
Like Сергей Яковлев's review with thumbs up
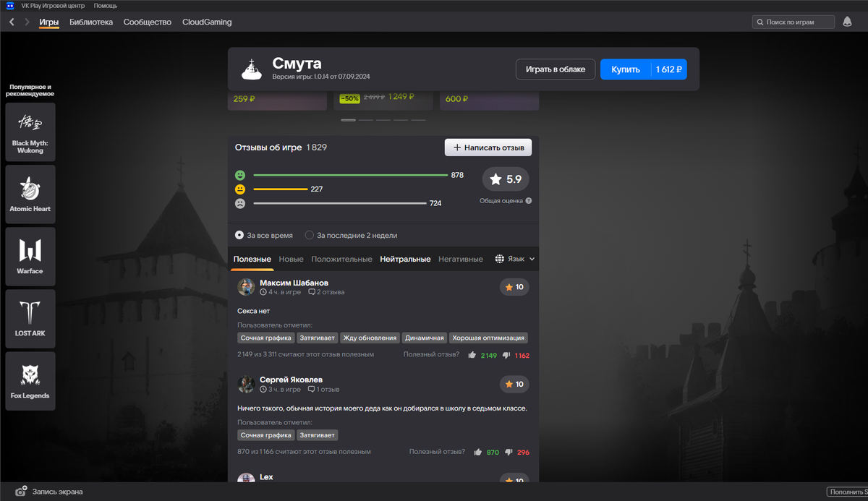click(478, 452)
